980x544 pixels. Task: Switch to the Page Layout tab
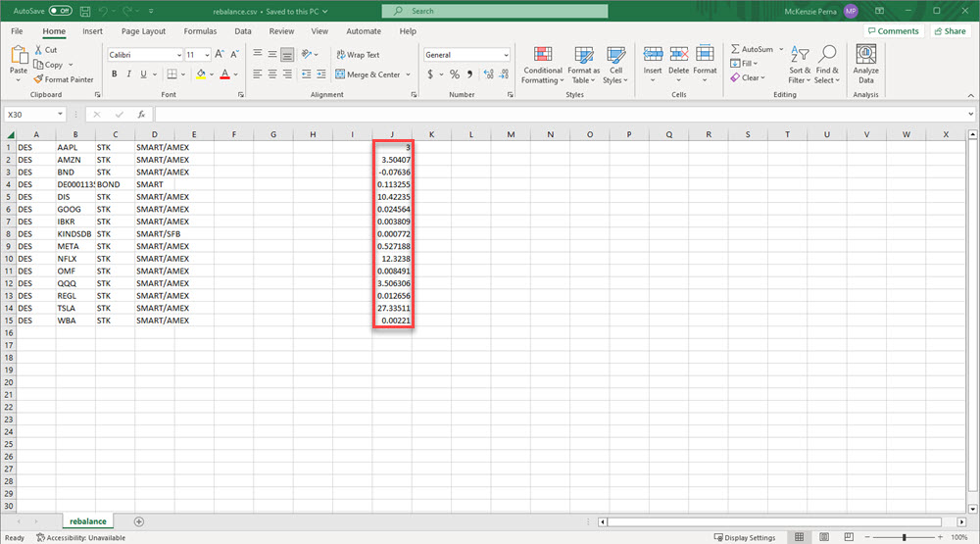click(x=143, y=31)
